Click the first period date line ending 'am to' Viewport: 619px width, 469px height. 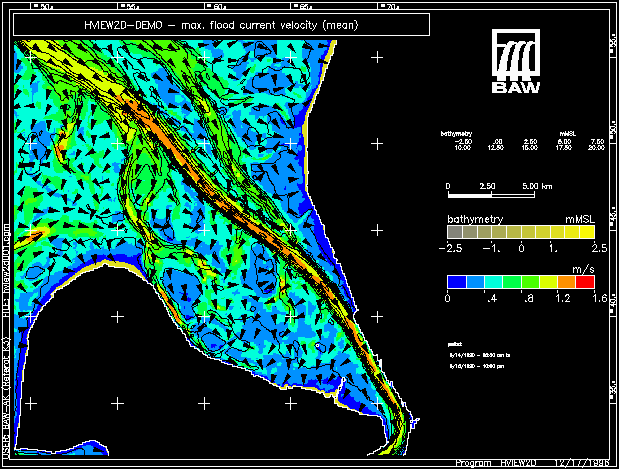click(x=480, y=355)
